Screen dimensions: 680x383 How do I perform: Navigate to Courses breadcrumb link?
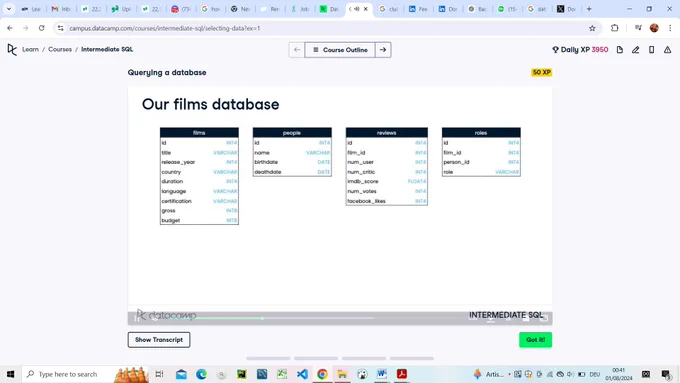[x=60, y=49]
